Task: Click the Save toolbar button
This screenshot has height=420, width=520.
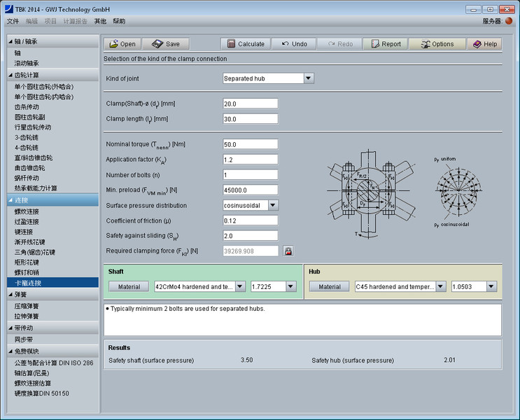Action: (166, 43)
